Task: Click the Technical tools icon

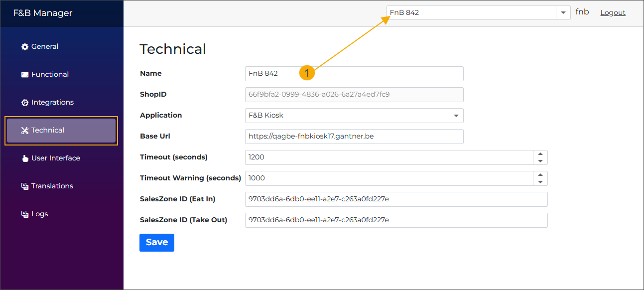Action: tap(25, 130)
